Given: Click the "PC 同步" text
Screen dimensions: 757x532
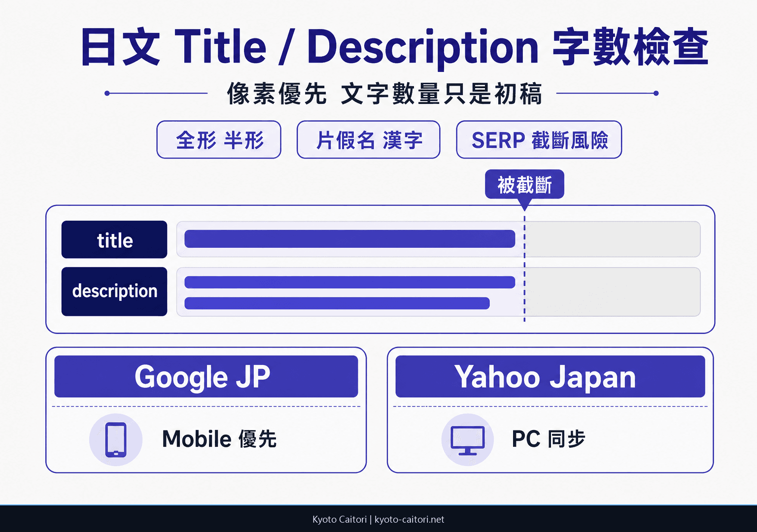Looking at the screenshot, I should click(x=549, y=439).
